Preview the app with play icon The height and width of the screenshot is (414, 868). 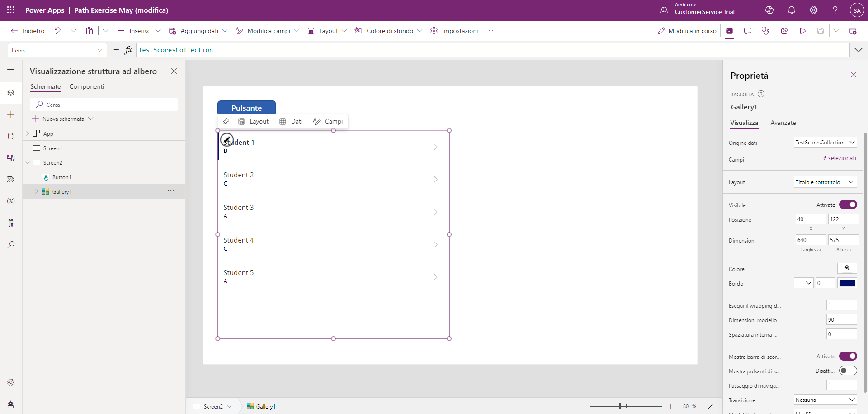coord(803,31)
